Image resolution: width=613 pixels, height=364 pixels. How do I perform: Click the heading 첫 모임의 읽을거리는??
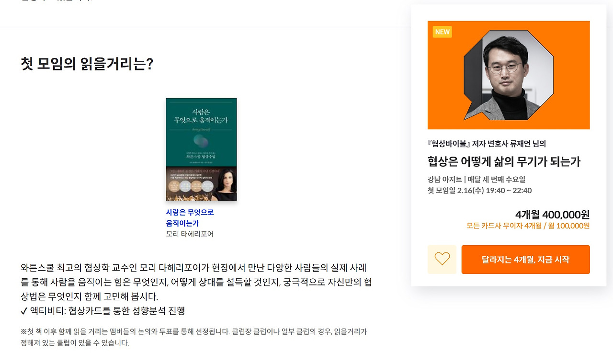click(87, 64)
